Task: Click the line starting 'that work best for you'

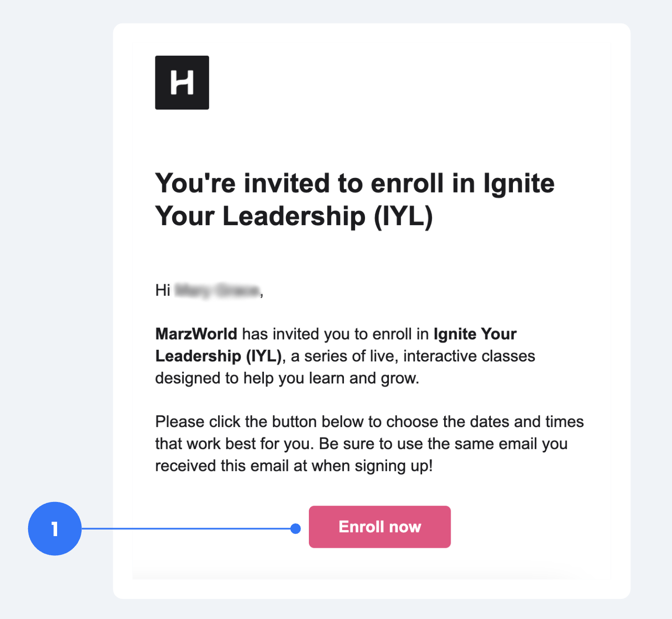Action: click(x=361, y=444)
